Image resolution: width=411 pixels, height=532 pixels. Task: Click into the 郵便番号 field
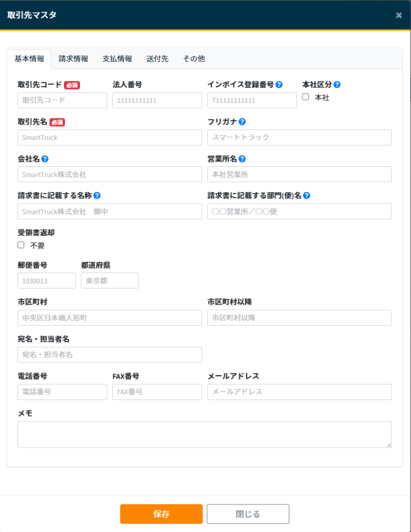click(47, 281)
